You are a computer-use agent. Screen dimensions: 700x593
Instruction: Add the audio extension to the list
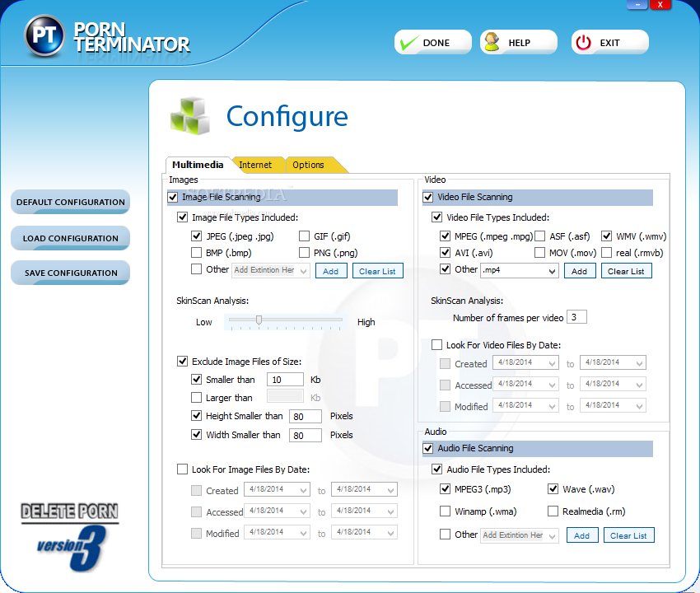(x=581, y=535)
